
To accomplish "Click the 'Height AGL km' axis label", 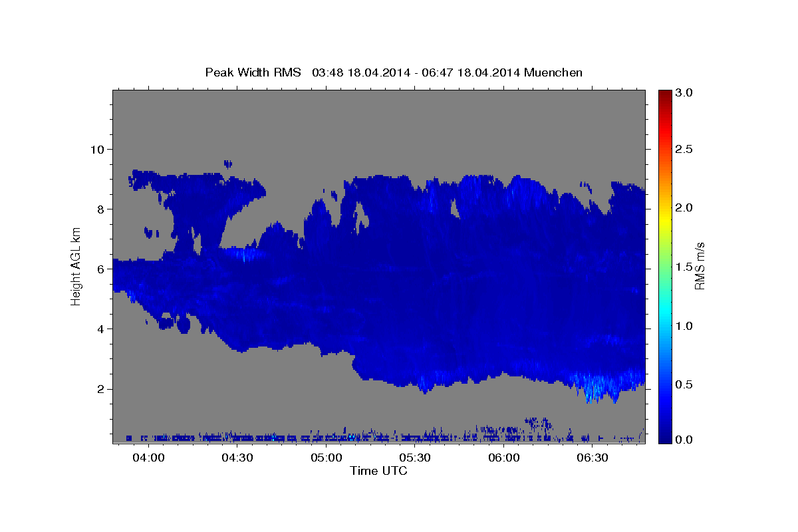I will 76,268.
